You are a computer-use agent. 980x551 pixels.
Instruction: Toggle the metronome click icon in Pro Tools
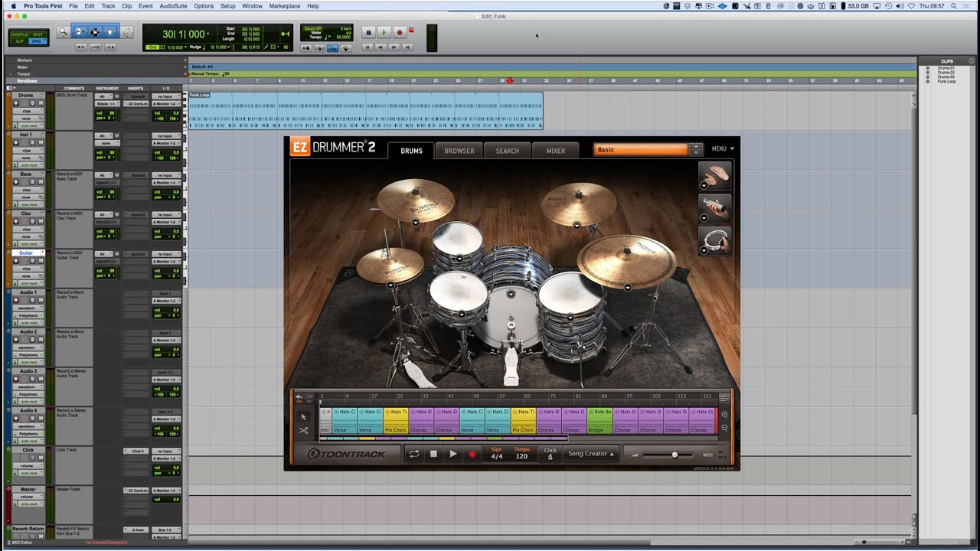coord(319,48)
